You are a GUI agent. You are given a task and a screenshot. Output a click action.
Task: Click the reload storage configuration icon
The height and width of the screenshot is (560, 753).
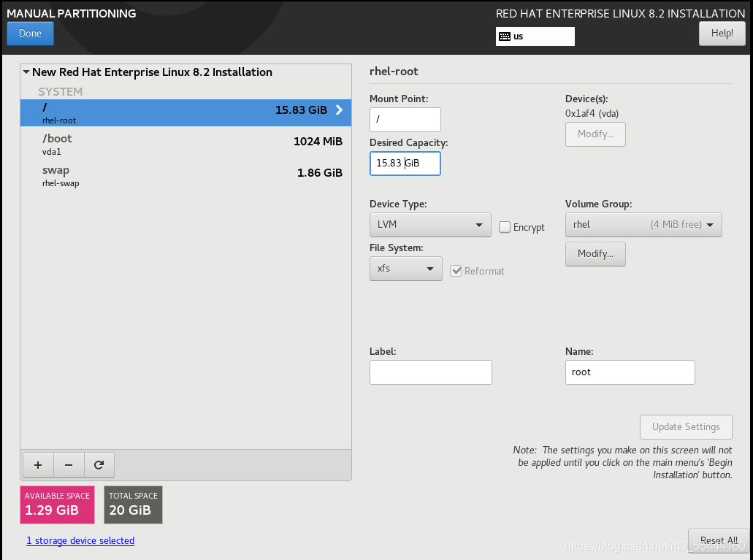point(99,465)
